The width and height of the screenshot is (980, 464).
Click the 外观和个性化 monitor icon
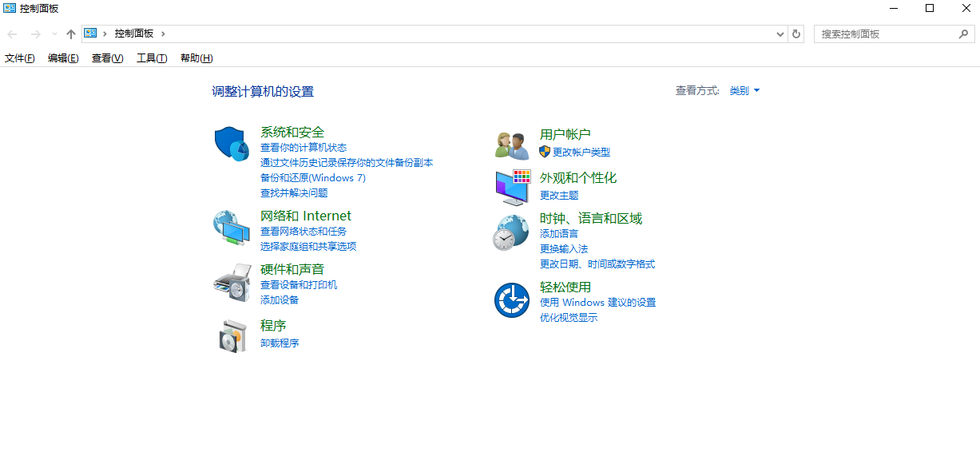coord(511,188)
